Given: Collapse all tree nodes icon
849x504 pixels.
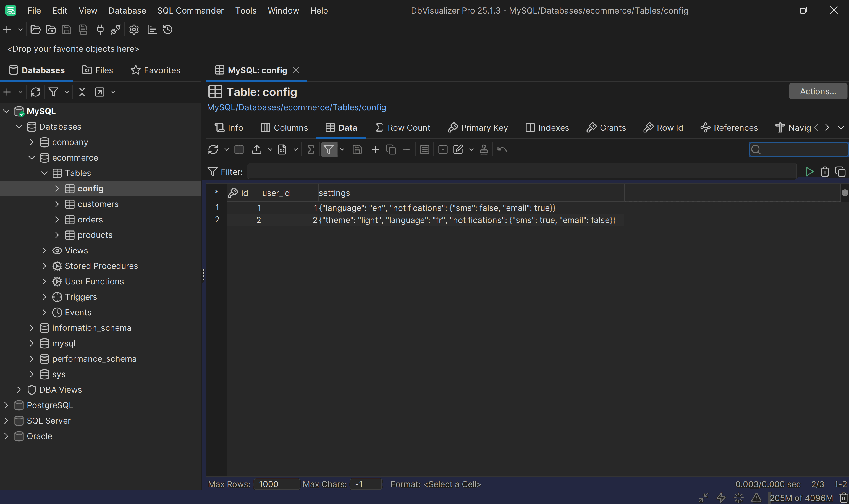Looking at the screenshot, I should click(x=82, y=92).
